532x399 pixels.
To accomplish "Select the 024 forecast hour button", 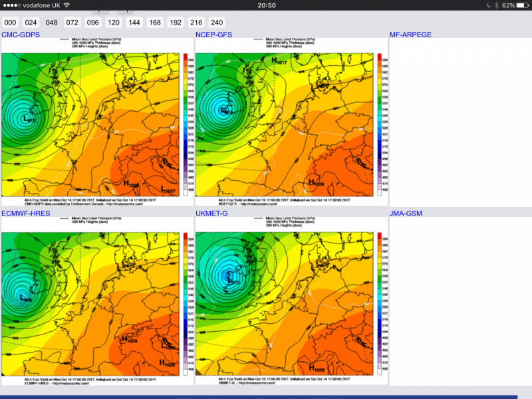I will (x=31, y=23).
